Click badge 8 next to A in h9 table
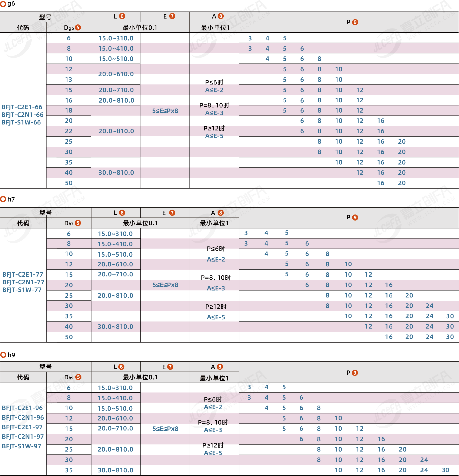Viewport: 459px width, 476px height. click(220, 367)
